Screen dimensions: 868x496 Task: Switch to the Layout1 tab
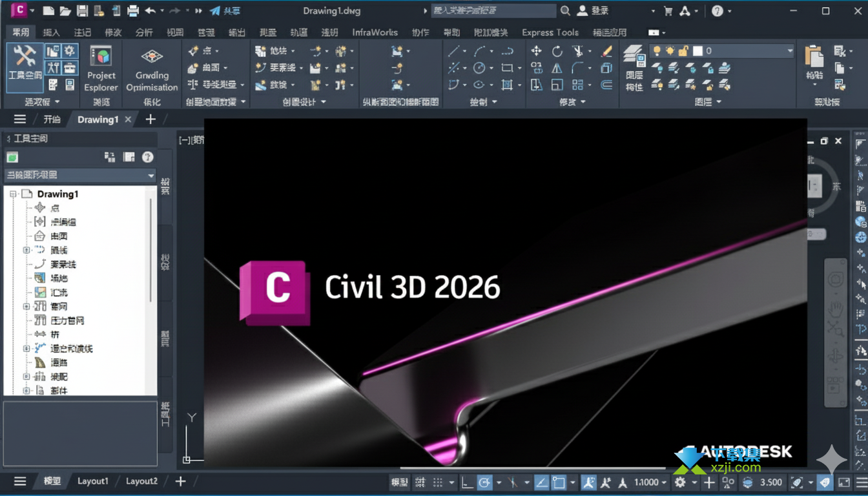pos(93,481)
